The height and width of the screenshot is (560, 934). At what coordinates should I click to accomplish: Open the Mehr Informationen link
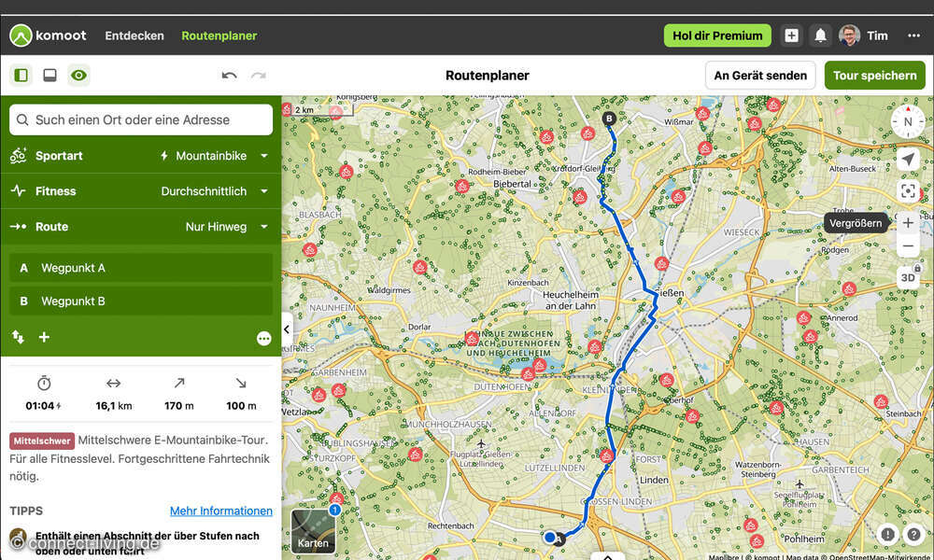[x=220, y=511]
